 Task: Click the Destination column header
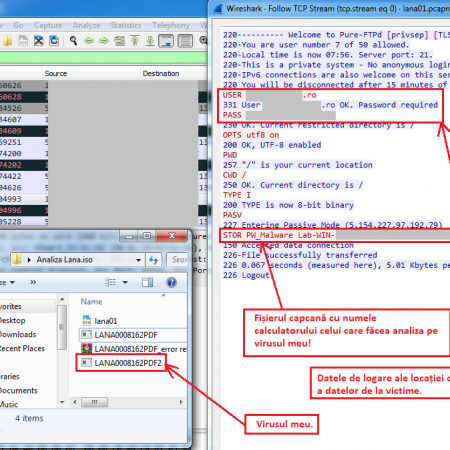[x=161, y=73]
